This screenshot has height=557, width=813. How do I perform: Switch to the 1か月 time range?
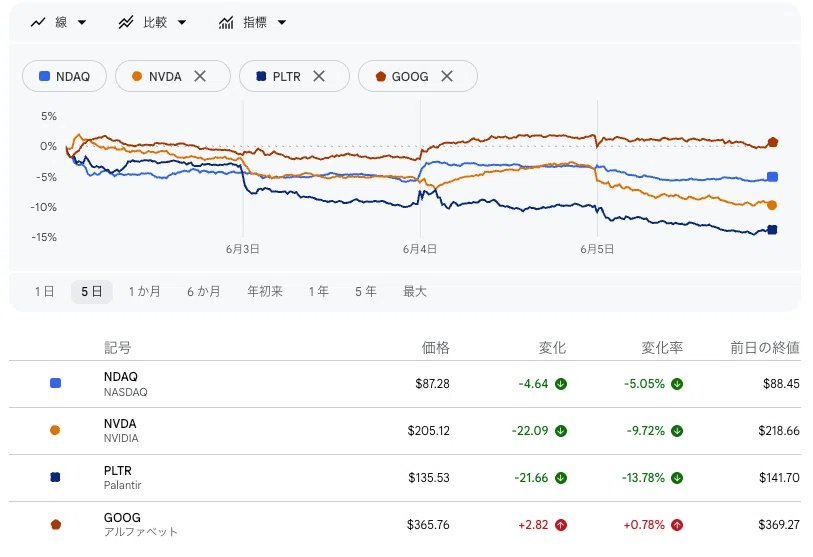(145, 291)
